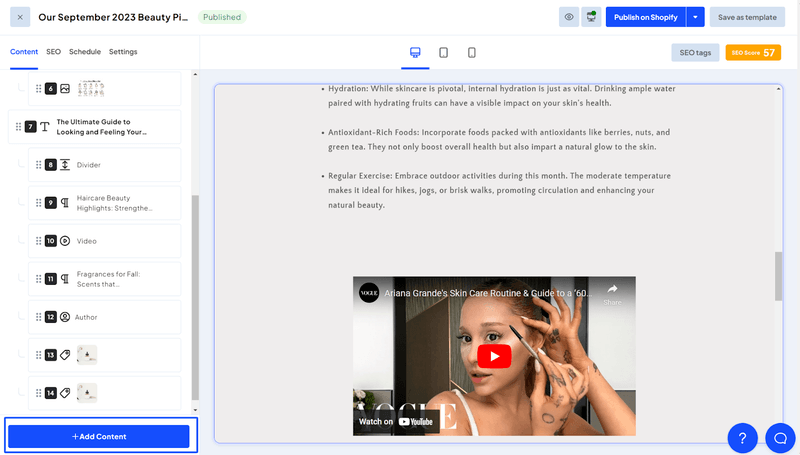Viewport: 800px width, 455px height.
Task: Select tablet preview mode
Action: (443, 53)
